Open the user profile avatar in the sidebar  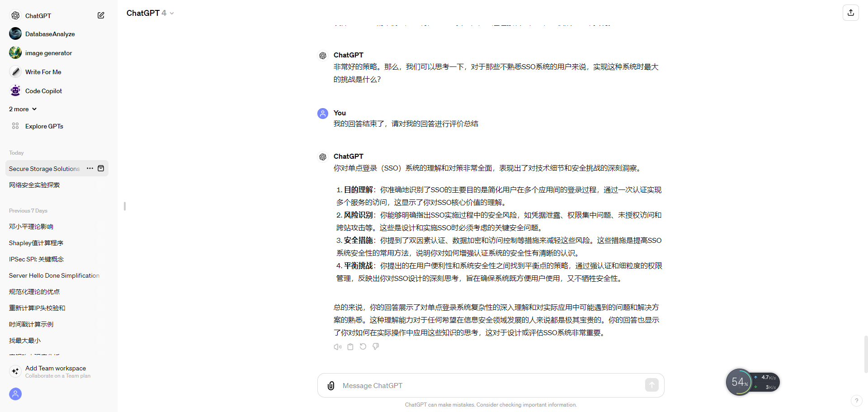pyautogui.click(x=15, y=394)
